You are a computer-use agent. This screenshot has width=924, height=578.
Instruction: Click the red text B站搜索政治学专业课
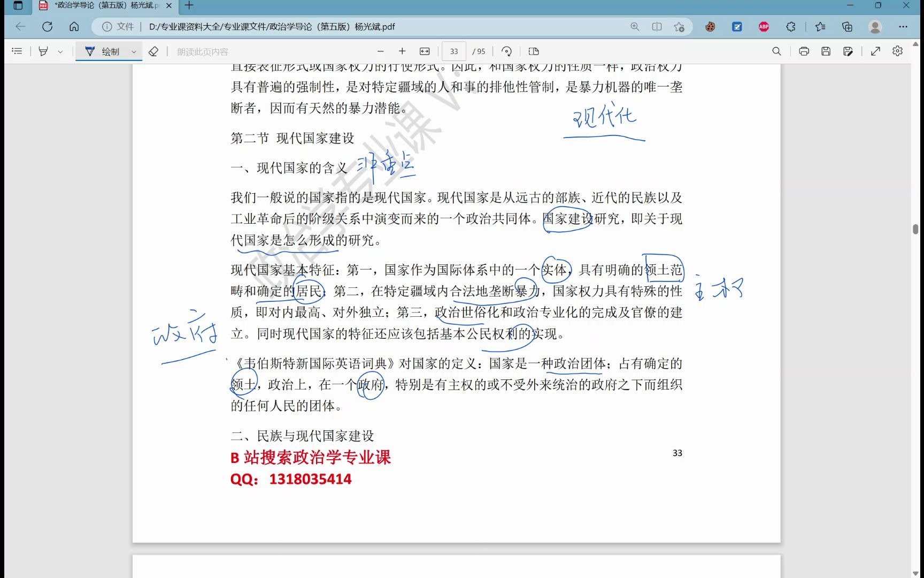coord(311,458)
